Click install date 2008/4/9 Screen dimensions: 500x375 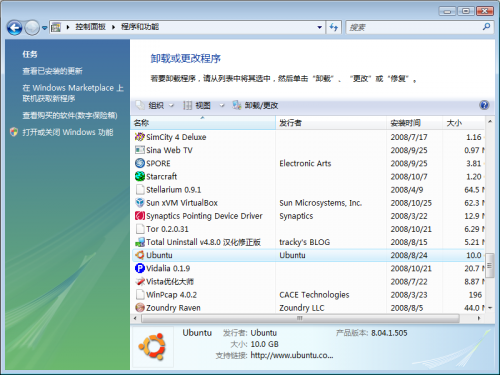pos(407,190)
